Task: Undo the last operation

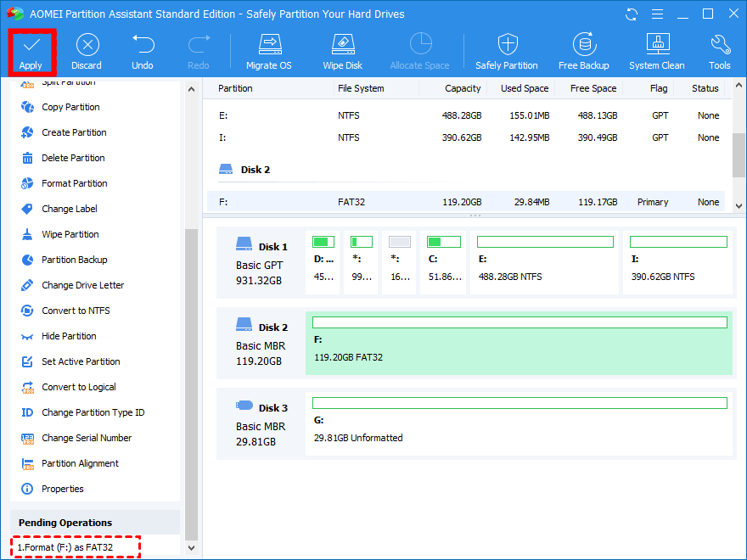Action: coord(143,52)
